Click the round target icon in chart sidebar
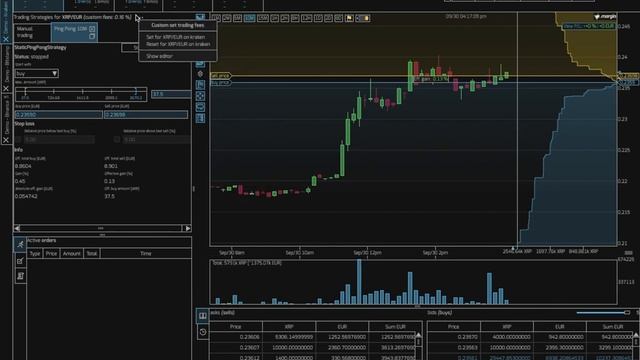 pos(200,74)
